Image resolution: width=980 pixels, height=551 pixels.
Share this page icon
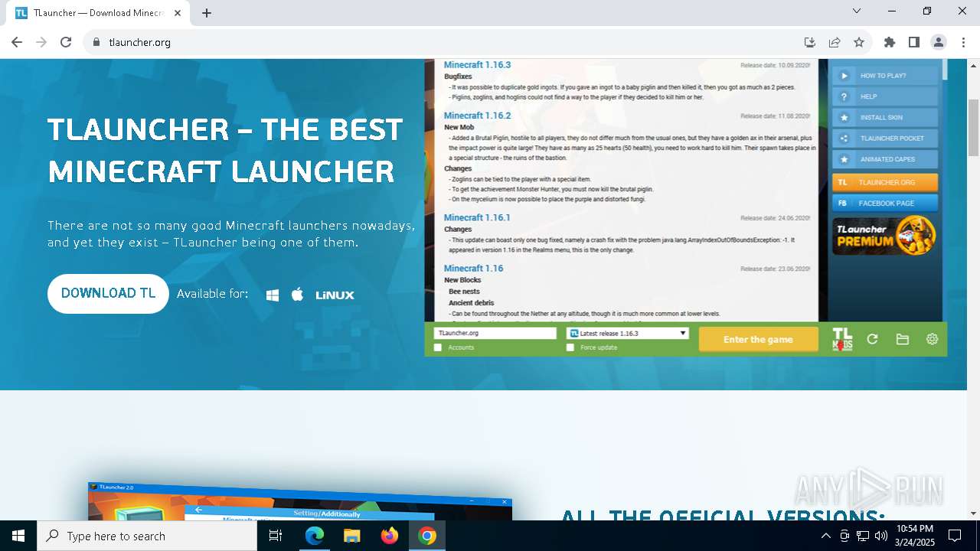pos(835,42)
